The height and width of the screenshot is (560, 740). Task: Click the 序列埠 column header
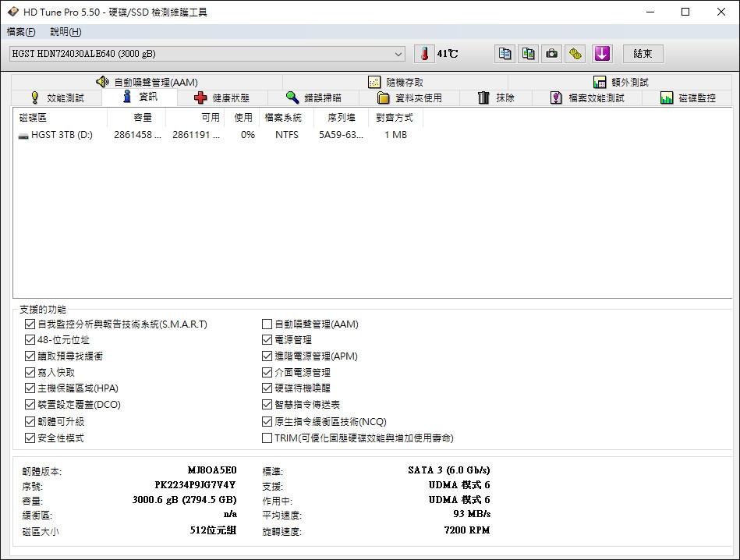click(342, 118)
